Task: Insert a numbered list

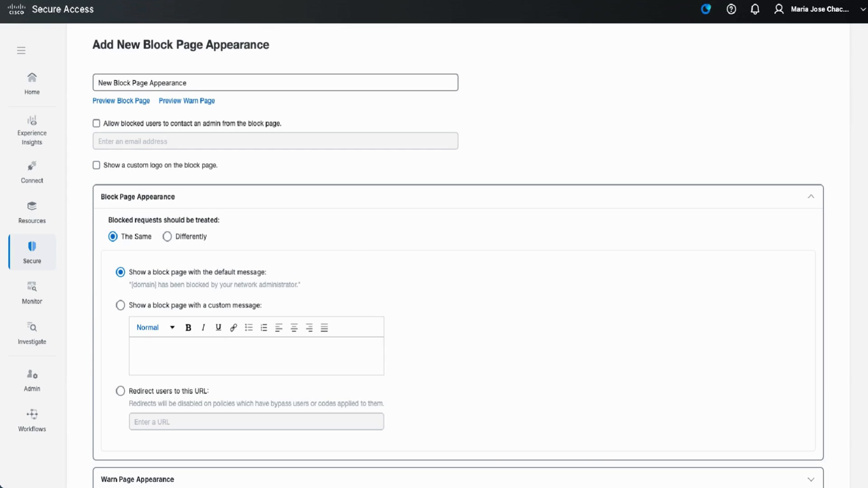Action: tap(264, 328)
